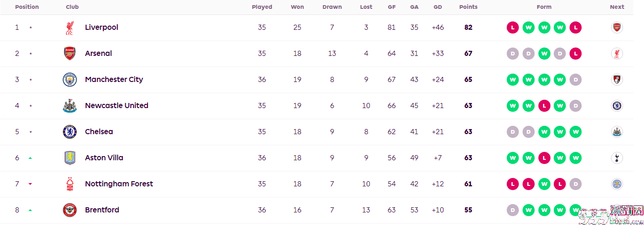644x225 pixels.
Task: Click Brentford's first draw form circle
Action: point(512,210)
